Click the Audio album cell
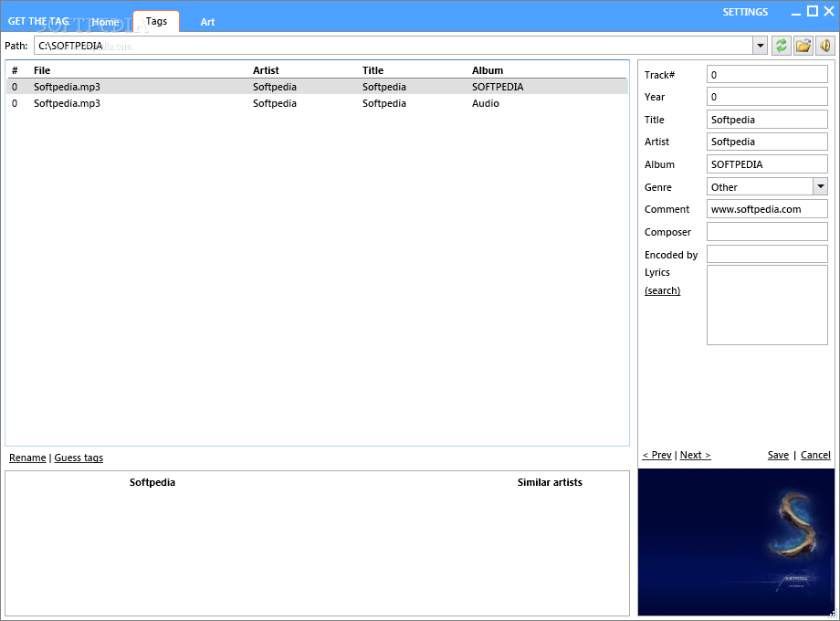 click(x=486, y=103)
